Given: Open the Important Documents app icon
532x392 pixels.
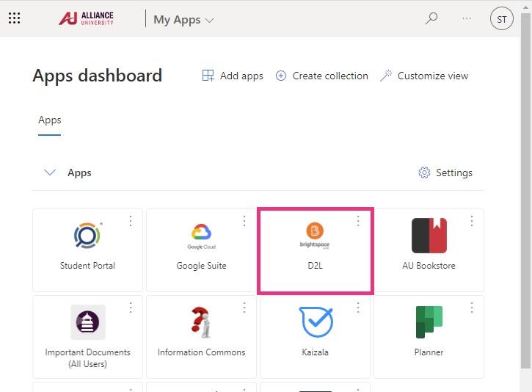Looking at the screenshot, I should (88, 322).
